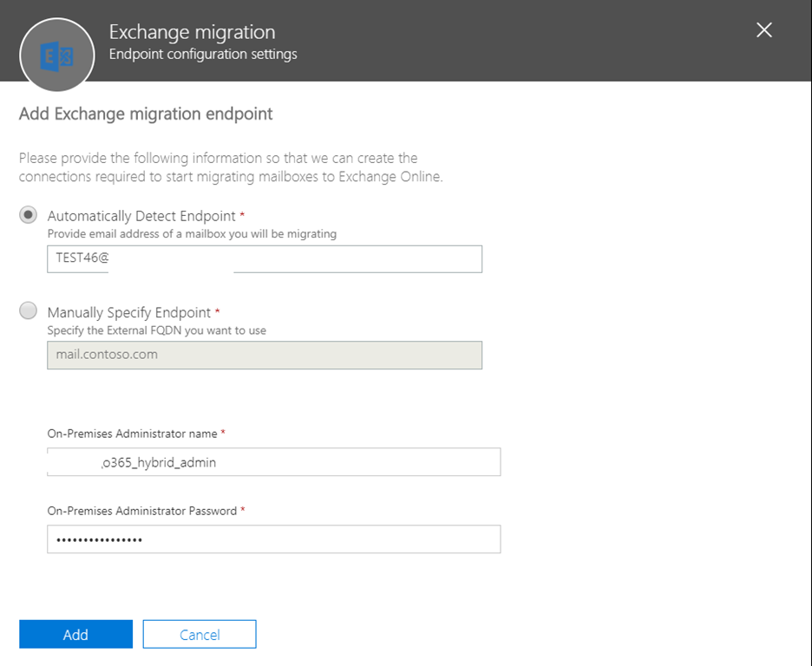Close the Exchange migration dialog
The width and height of the screenshot is (812, 666).
point(763,30)
